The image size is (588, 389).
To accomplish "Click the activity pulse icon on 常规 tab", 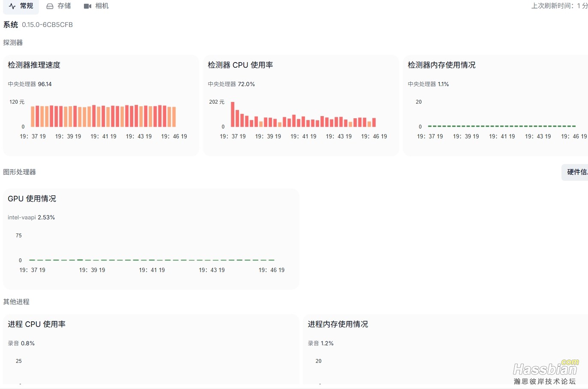I will [12, 6].
